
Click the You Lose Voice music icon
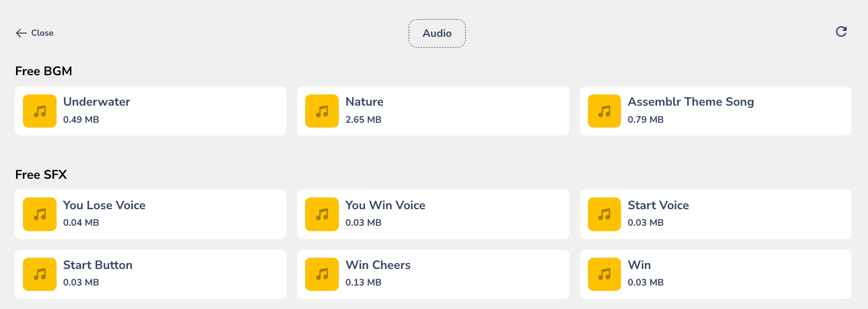(x=39, y=214)
